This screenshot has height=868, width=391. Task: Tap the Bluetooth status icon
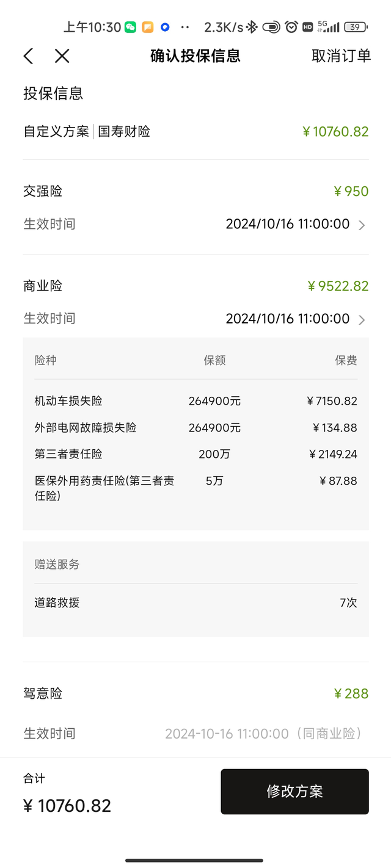coord(253,27)
